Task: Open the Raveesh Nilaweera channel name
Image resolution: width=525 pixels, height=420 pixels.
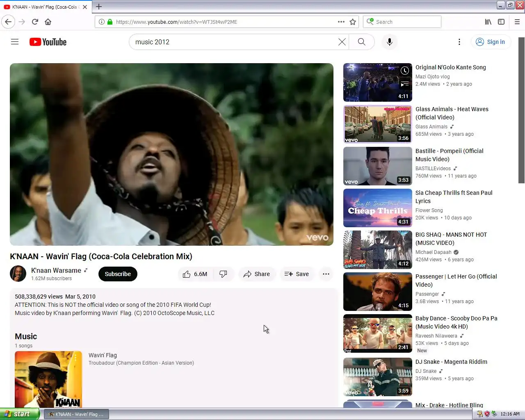Action: tap(436, 336)
